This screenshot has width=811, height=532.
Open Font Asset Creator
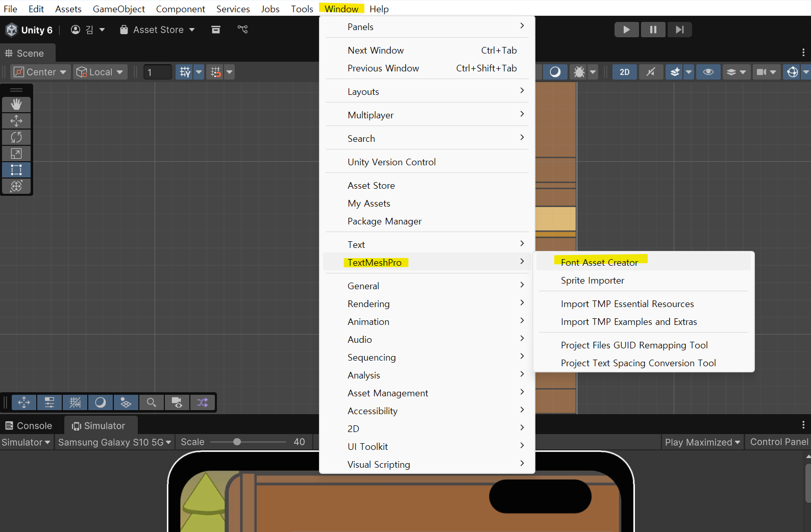pos(644,262)
